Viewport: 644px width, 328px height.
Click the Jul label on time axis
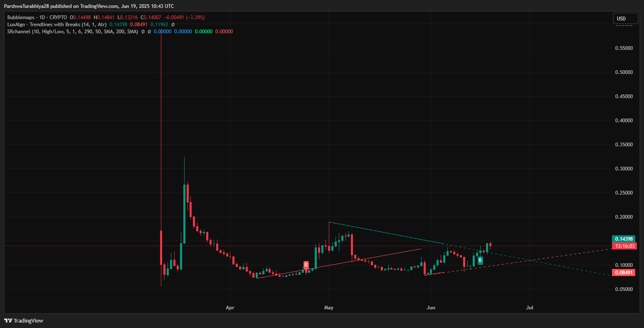click(x=529, y=308)
